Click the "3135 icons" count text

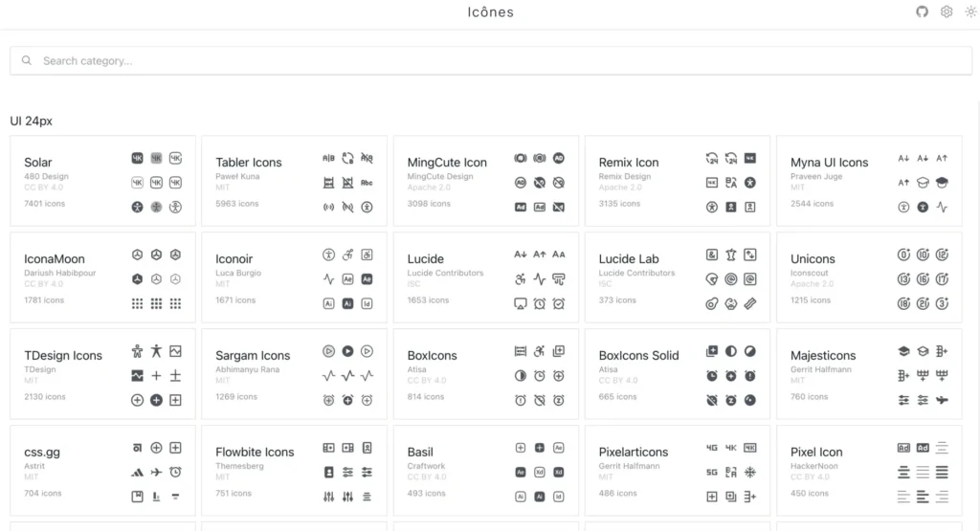(619, 204)
